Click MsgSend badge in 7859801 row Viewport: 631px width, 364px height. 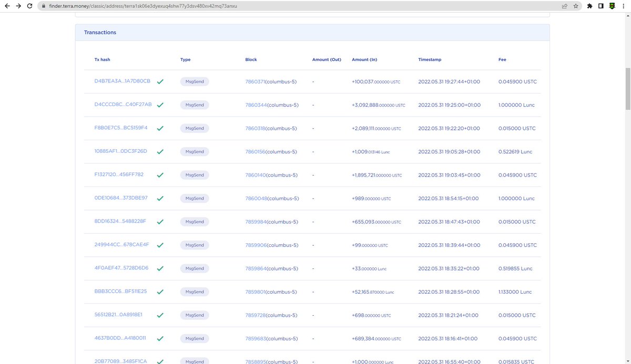click(x=195, y=292)
